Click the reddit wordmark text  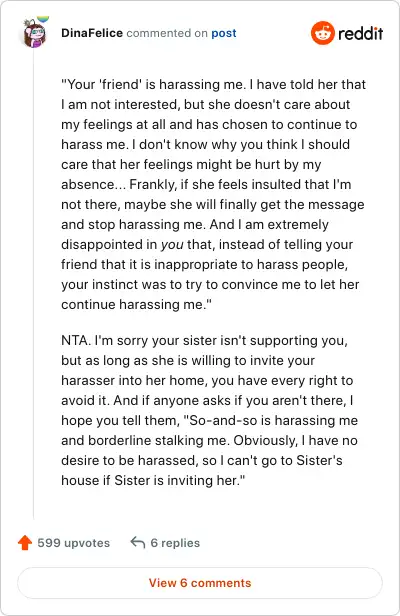[x=360, y=33]
